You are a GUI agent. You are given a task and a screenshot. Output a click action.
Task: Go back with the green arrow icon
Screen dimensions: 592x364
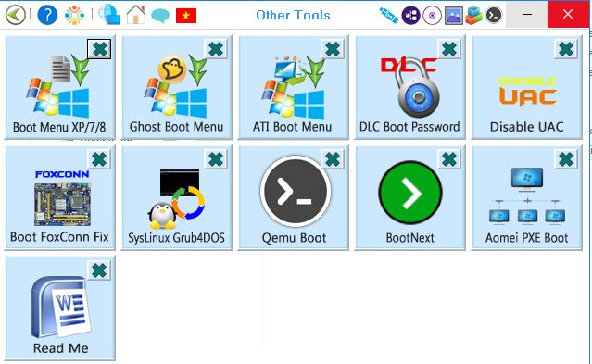[x=15, y=15]
